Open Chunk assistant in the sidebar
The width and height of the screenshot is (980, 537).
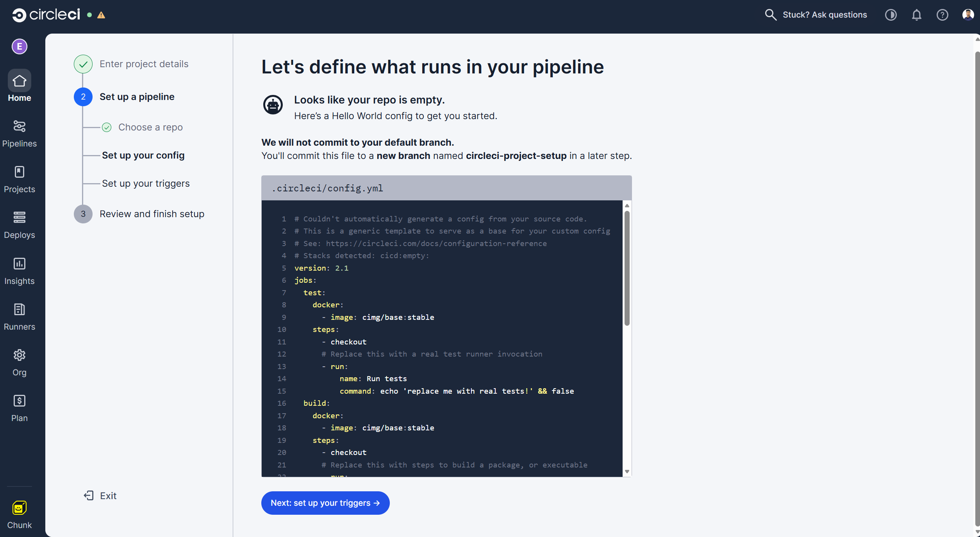[x=20, y=516]
